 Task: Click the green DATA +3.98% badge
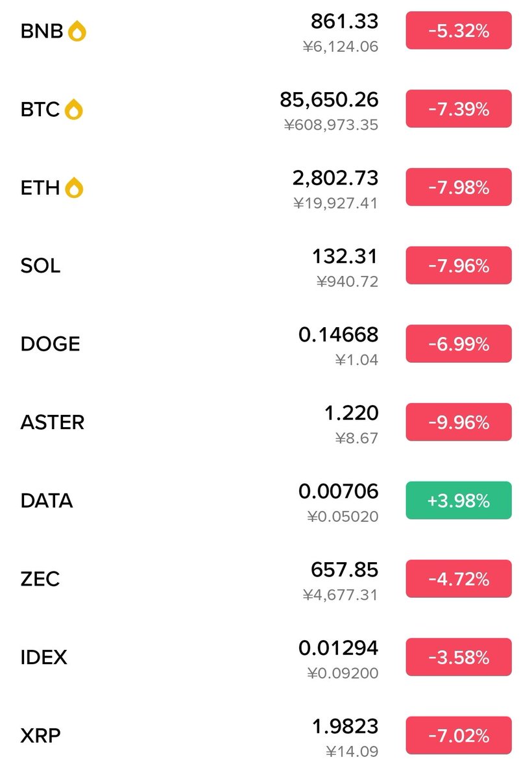tap(459, 501)
